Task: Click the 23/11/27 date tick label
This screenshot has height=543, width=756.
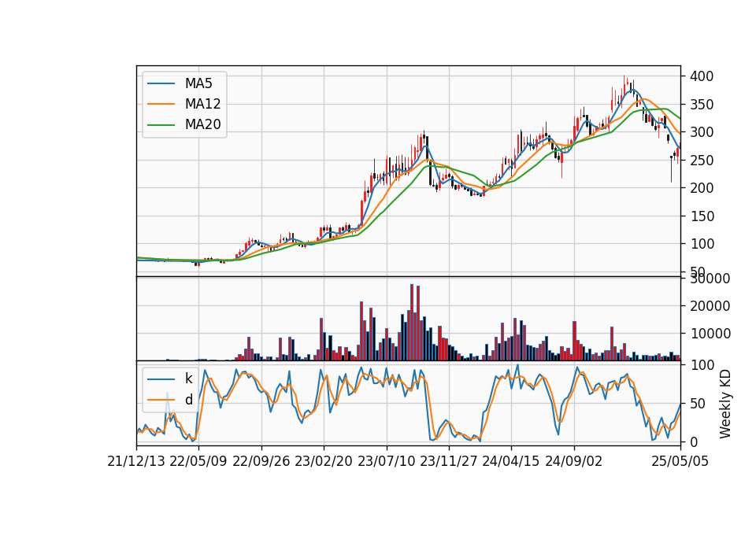Action: pos(448,462)
